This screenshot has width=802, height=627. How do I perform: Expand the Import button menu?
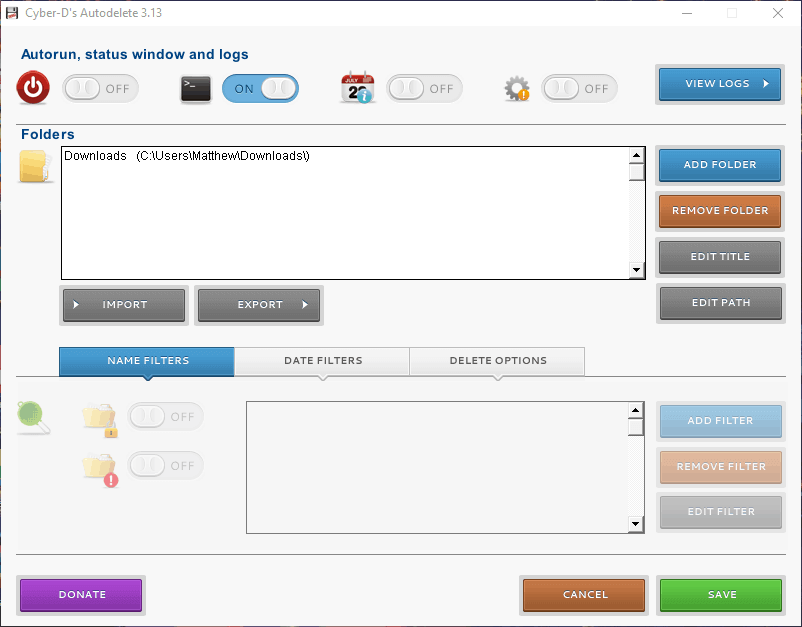pyautogui.click(x=124, y=305)
